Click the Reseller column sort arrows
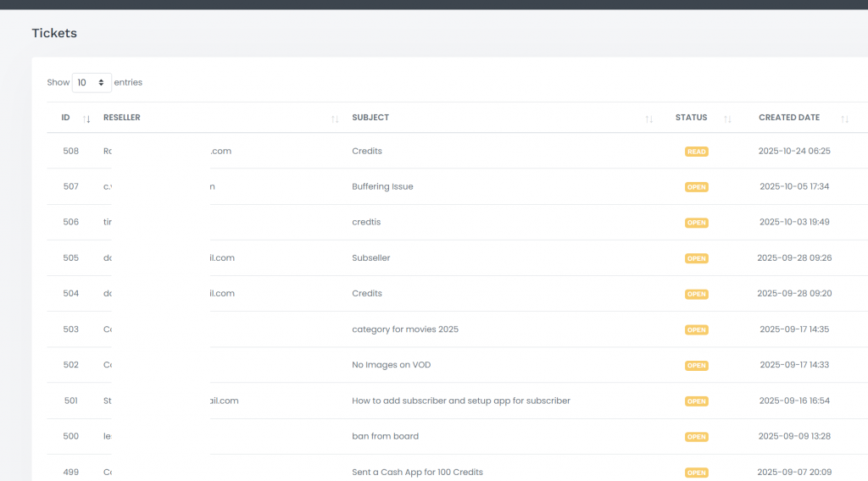 click(x=335, y=119)
